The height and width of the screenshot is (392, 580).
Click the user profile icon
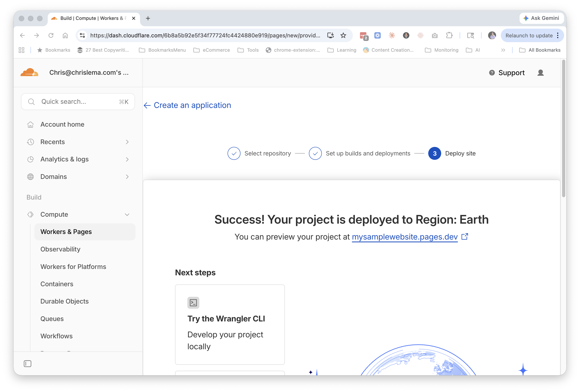click(540, 73)
